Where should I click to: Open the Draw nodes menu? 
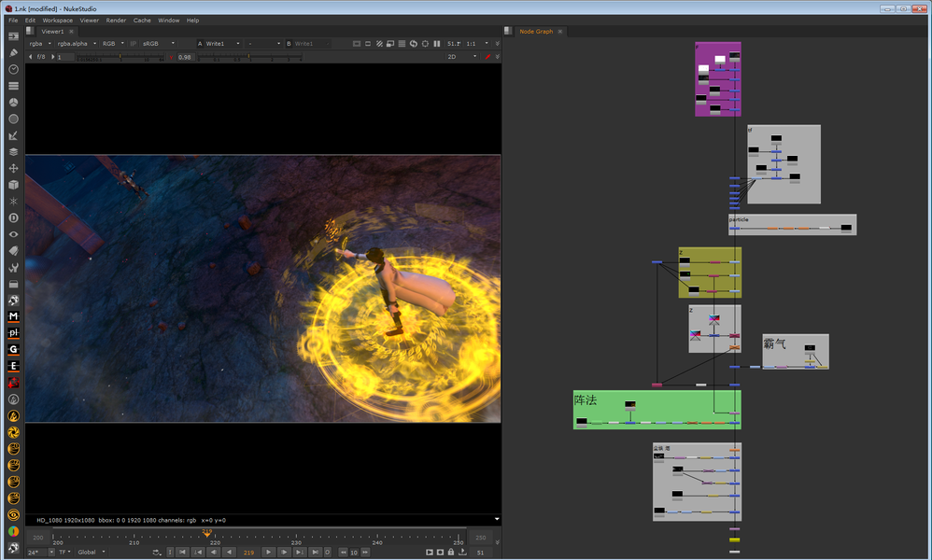click(13, 53)
